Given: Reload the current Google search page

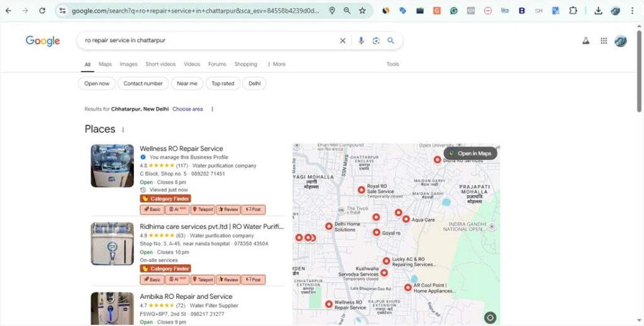Looking at the screenshot, I should (x=42, y=11).
